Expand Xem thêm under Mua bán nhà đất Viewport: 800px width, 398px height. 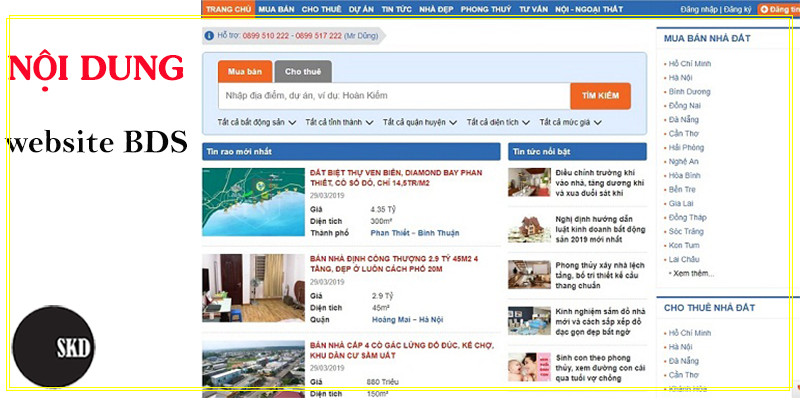tap(693, 273)
